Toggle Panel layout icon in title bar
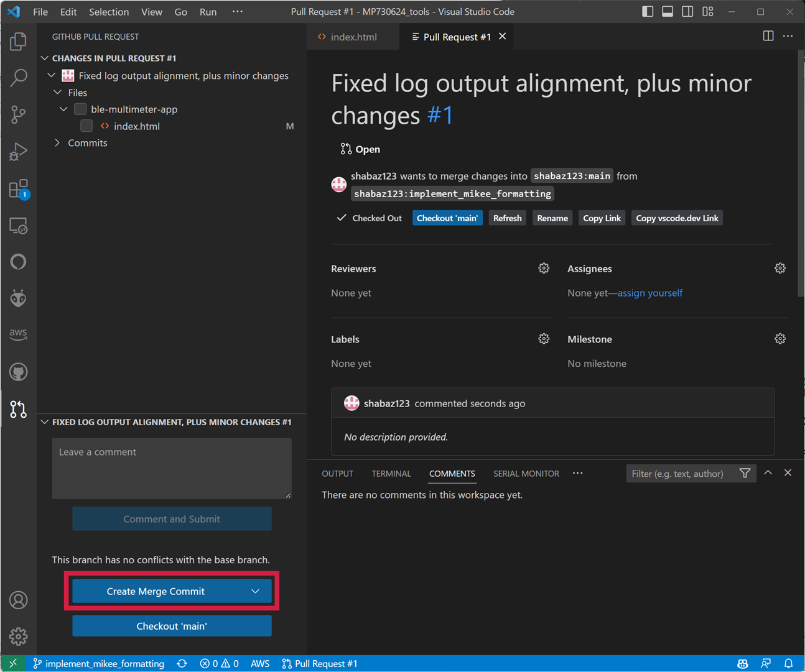The width and height of the screenshot is (805, 672). coord(668,11)
